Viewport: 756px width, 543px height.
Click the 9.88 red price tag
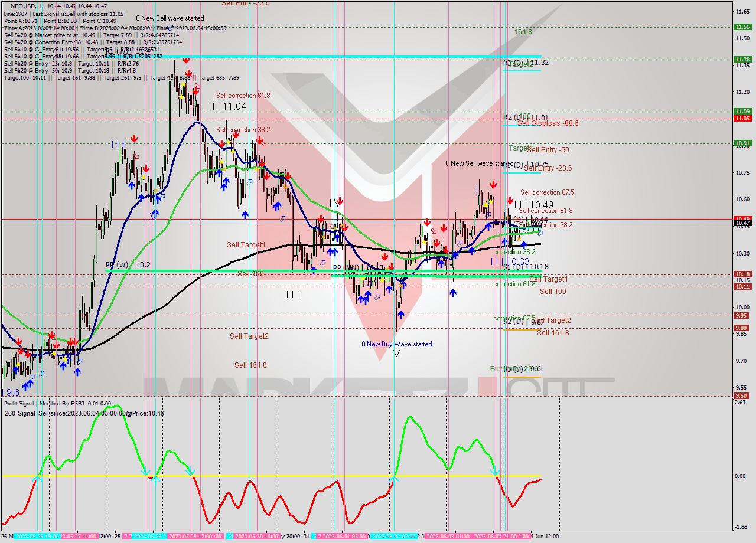pyautogui.click(x=742, y=328)
